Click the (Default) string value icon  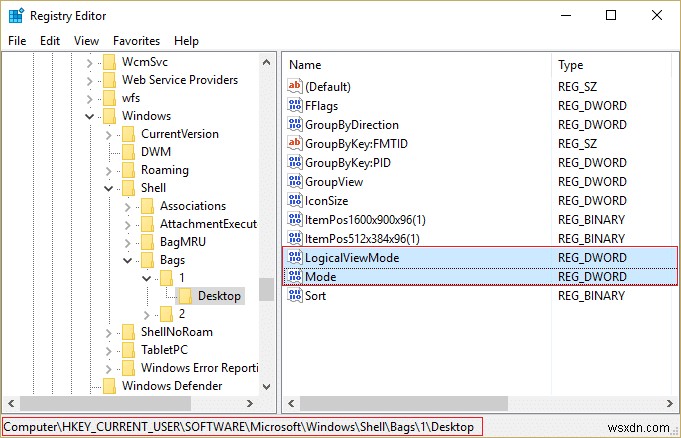coord(295,87)
